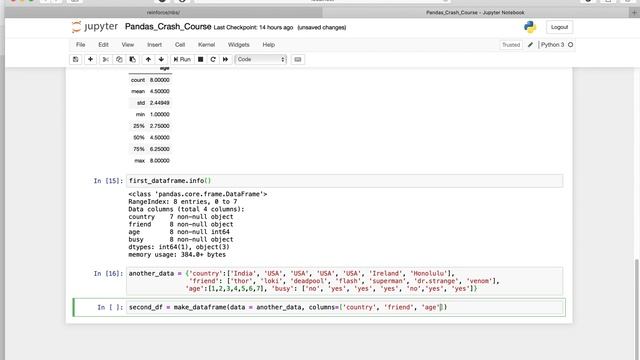The width and height of the screenshot is (640, 360).
Task: Paste cells below icon
Action: (132, 59)
